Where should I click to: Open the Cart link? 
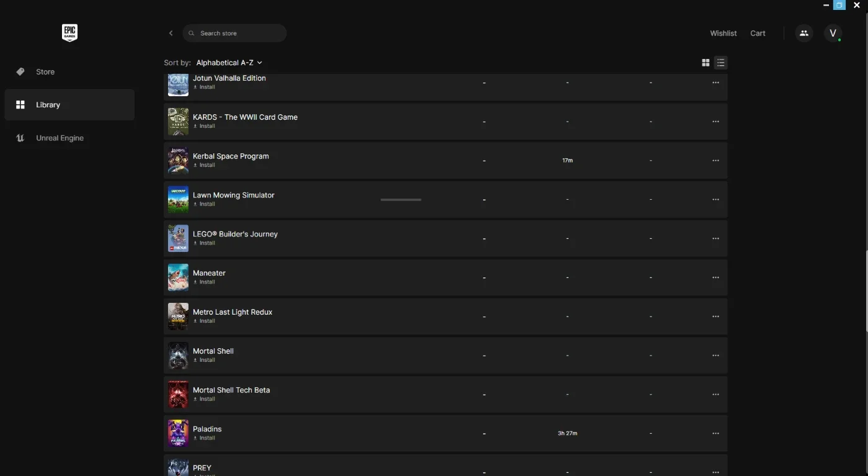758,34
